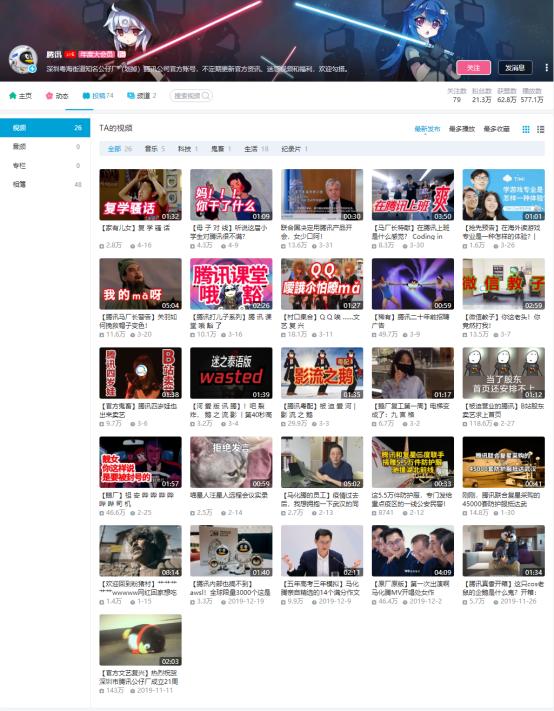Switch to list view layout icon
554x711 pixels.
(540, 129)
